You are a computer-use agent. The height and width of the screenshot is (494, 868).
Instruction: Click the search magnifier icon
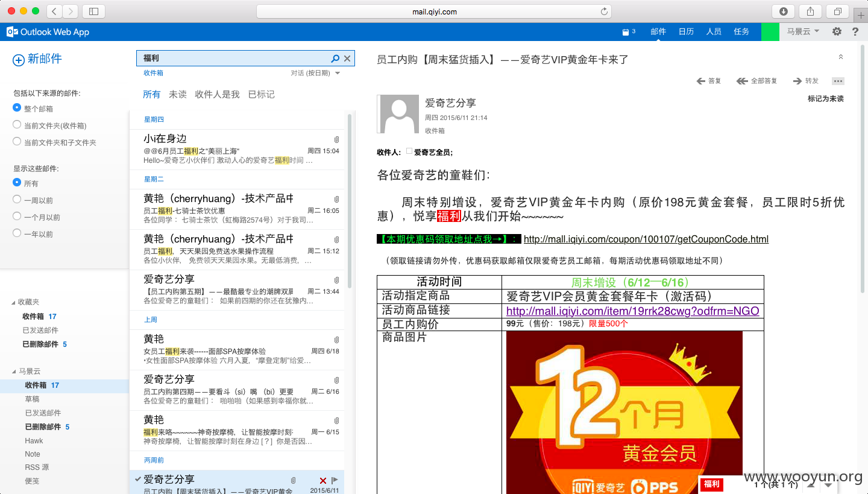(x=335, y=59)
